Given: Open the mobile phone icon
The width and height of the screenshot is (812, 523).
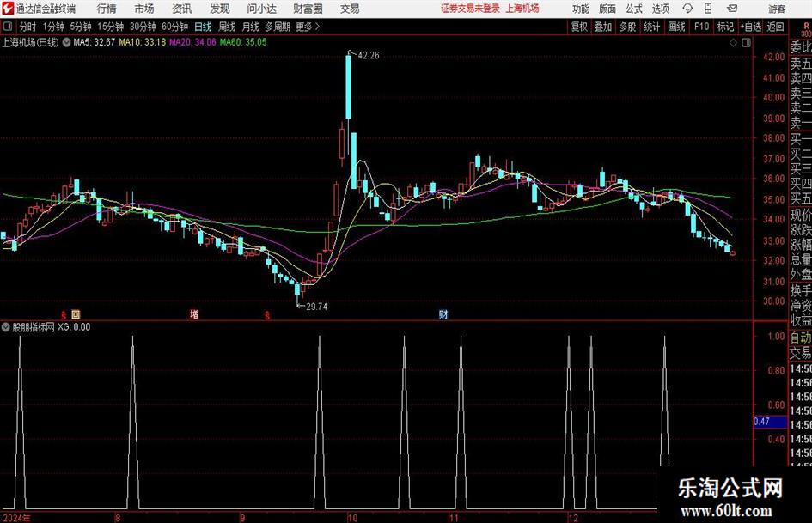Looking at the screenshot, I should pyautogui.click(x=708, y=9).
